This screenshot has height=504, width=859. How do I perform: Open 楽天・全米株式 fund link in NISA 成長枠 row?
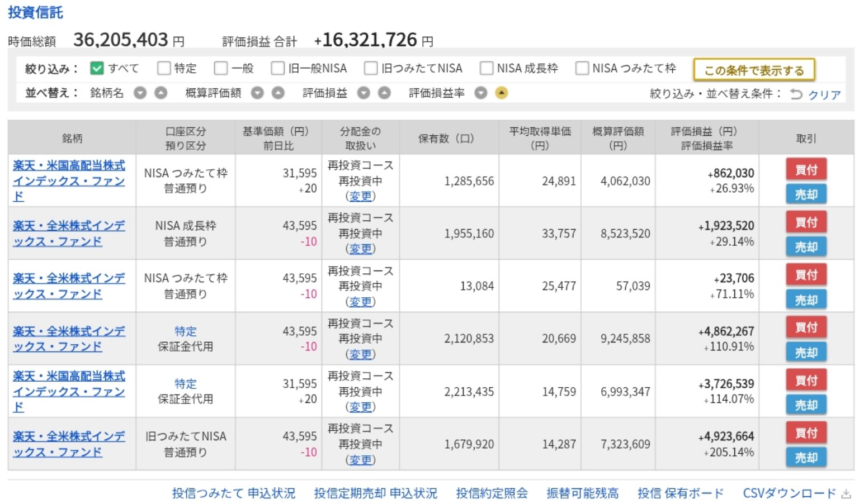[x=69, y=234]
